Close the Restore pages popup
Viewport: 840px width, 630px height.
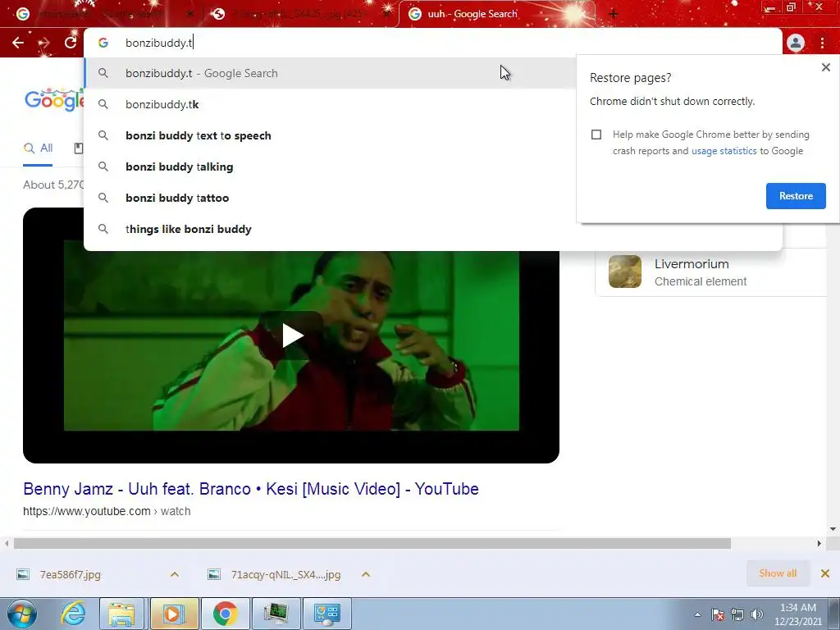[825, 67]
